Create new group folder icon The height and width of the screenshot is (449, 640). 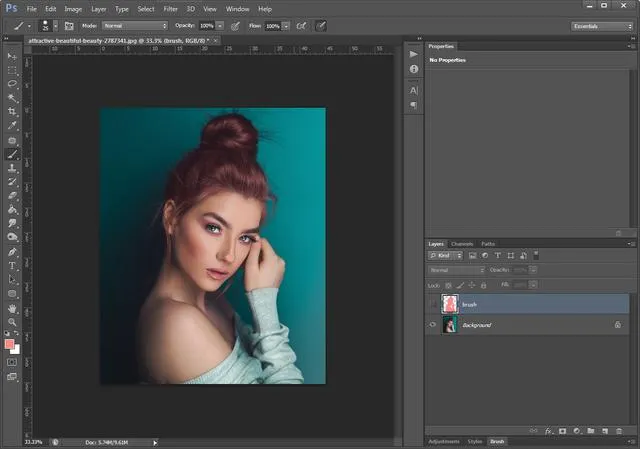[x=591, y=431]
